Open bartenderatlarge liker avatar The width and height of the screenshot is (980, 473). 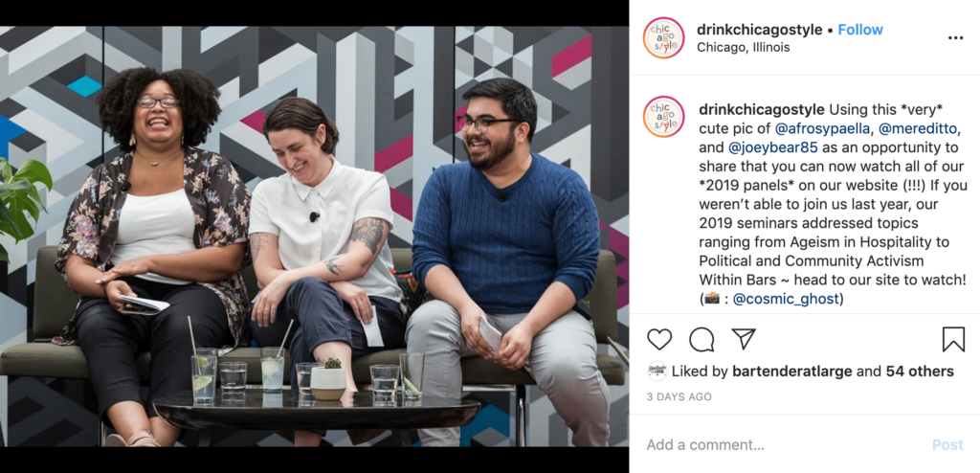click(x=657, y=372)
